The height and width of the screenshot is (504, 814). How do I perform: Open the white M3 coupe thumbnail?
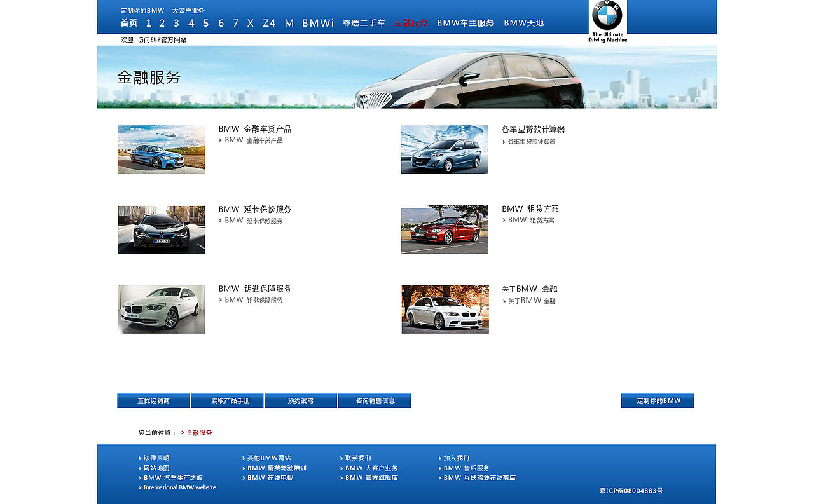[x=445, y=310]
